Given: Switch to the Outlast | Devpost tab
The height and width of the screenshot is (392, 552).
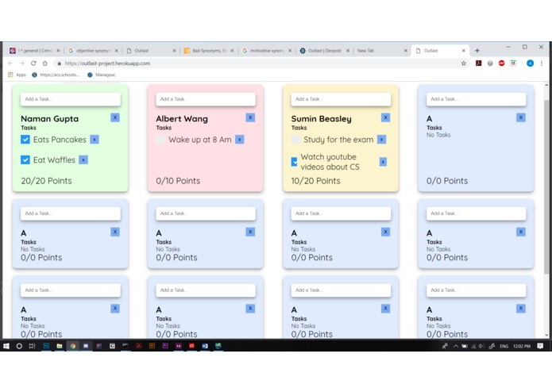Looking at the screenshot, I should click(325, 51).
